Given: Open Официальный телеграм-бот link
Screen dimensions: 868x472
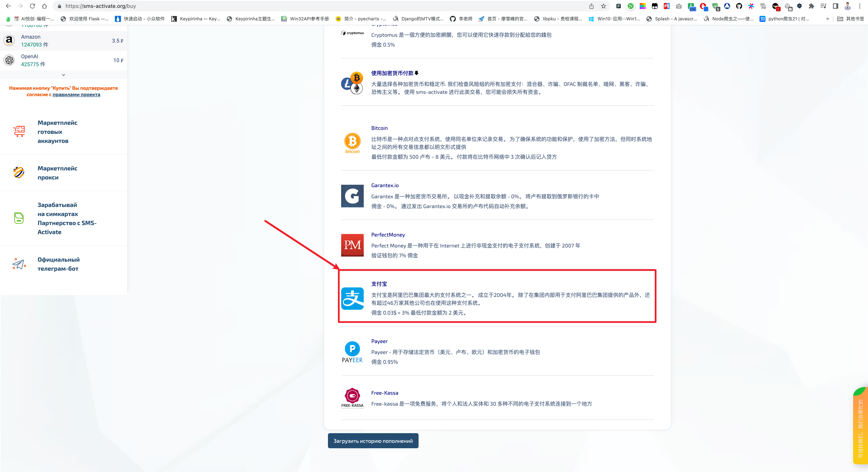Looking at the screenshot, I should click(x=59, y=264).
